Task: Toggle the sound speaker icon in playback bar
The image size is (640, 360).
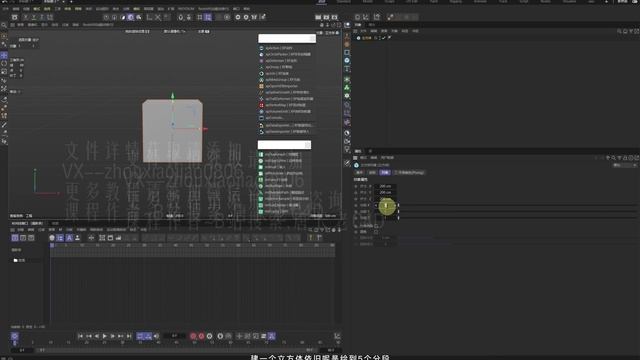Action: pyautogui.click(x=156, y=336)
